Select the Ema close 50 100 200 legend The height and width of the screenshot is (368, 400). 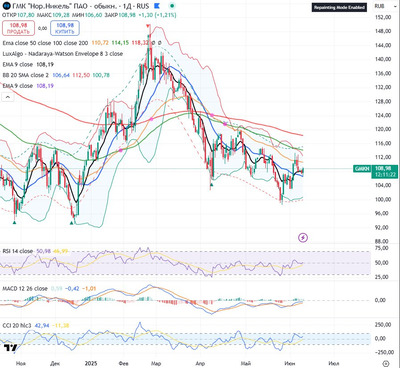point(45,43)
